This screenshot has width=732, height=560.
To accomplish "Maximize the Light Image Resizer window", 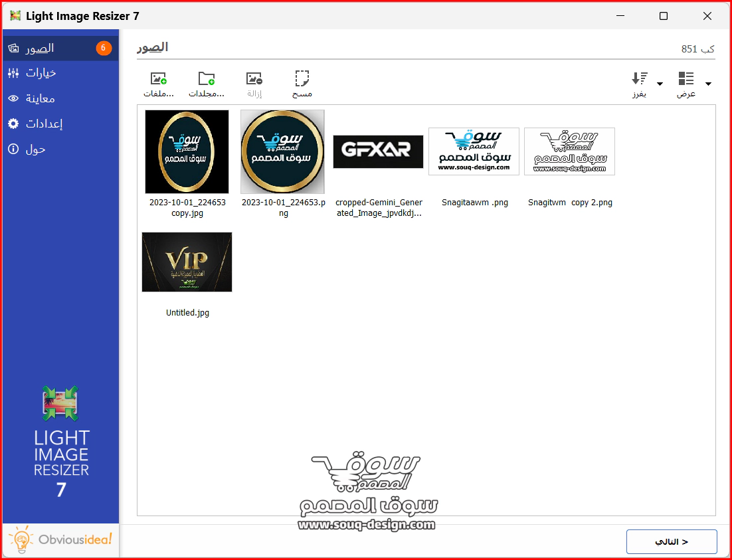I will click(x=664, y=16).
